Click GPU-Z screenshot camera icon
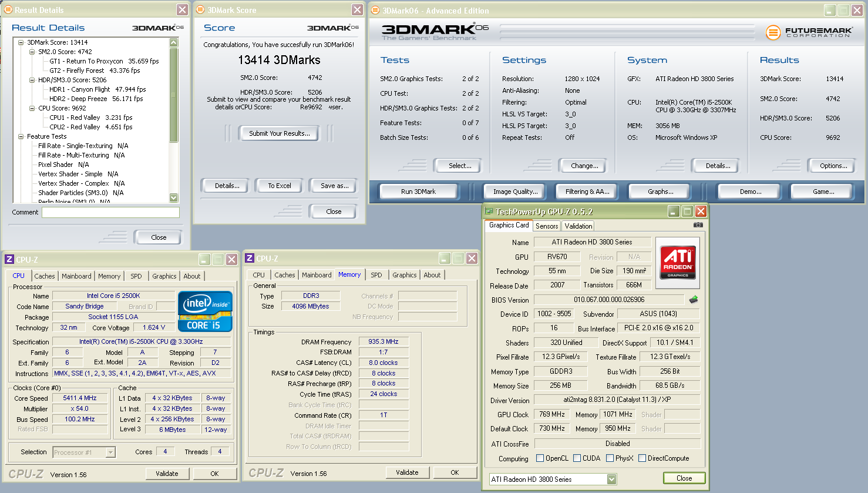The image size is (868, 493). [x=698, y=224]
